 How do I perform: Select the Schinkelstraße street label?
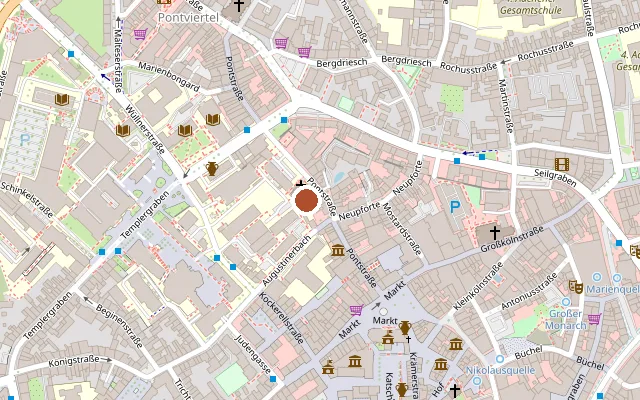27,200
